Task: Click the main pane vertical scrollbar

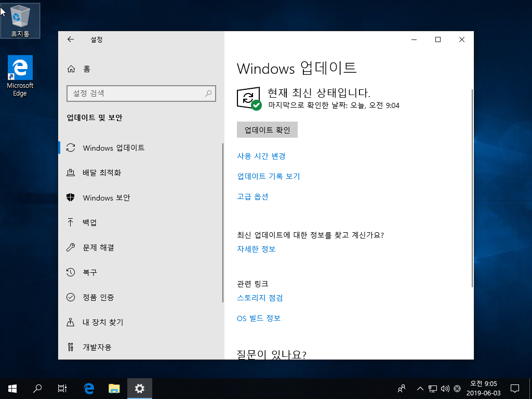Action: click(x=472, y=188)
